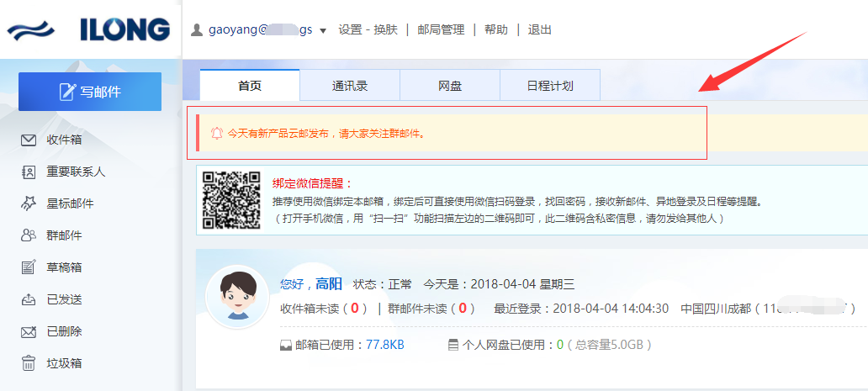Screen dimensions: 868x391
Task: Select the Starred Mail star icon
Action: 29,203
